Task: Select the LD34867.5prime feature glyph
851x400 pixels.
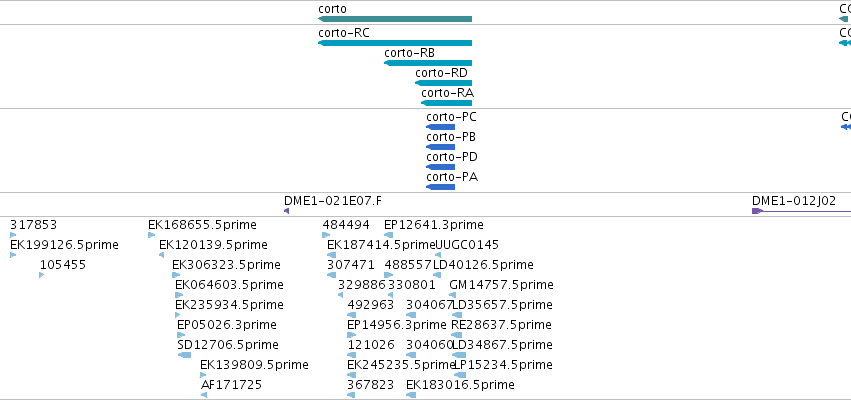Action: click(x=459, y=355)
